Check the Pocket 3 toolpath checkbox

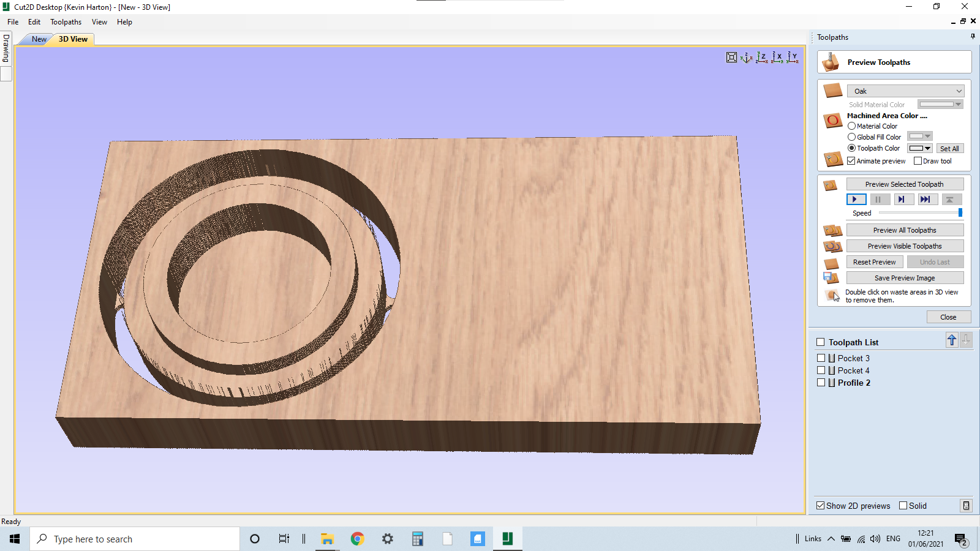click(x=821, y=358)
